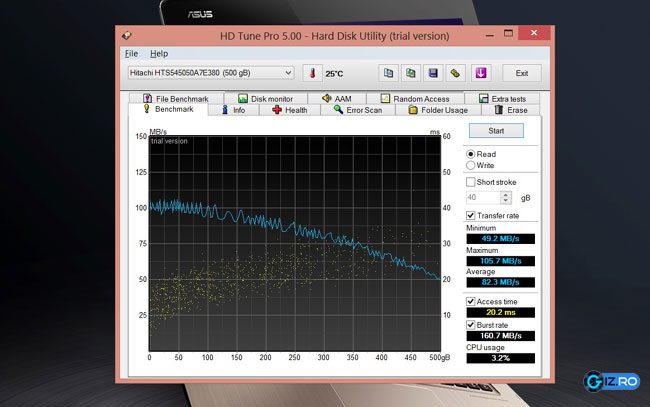Switch to the Folder Usage tab
The image size is (650, 407).
click(x=438, y=110)
